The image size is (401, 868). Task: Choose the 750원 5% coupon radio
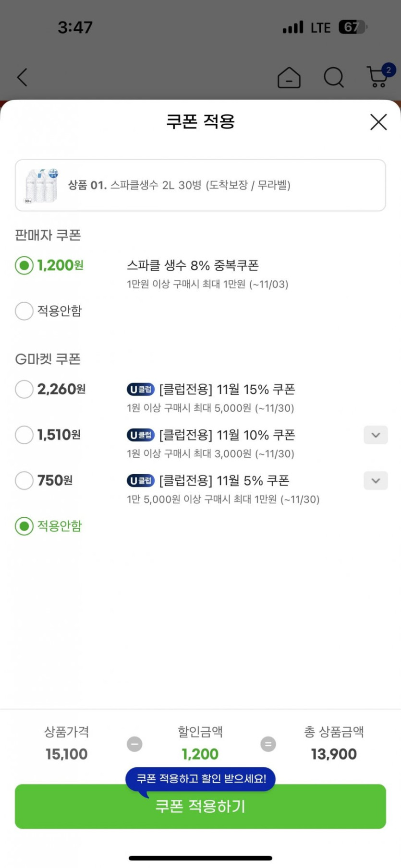pyautogui.click(x=24, y=480)
